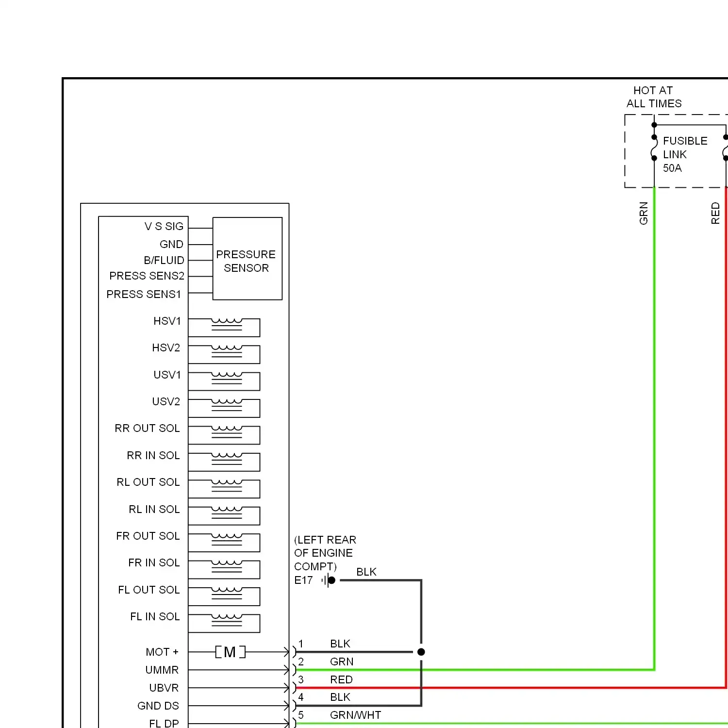The image size is (728, 728).
Task: Click connector pin number 5
Action: pyautogui.click(x=301, y=715)
